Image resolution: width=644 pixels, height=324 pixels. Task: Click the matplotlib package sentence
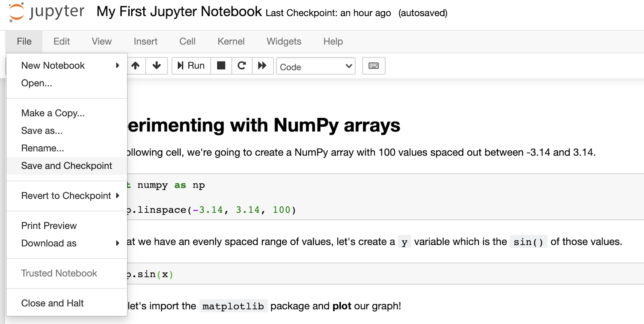(x=264, y=306)
